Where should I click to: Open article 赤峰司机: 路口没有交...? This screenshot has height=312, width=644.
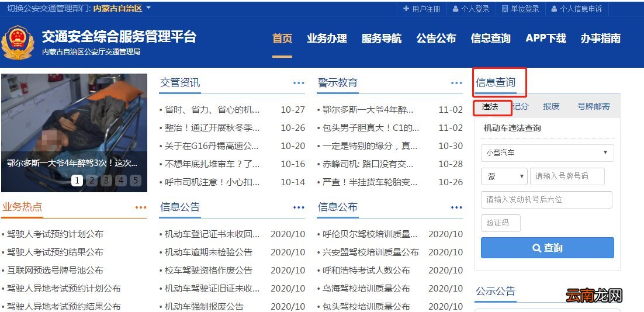[x=368, y=164]
